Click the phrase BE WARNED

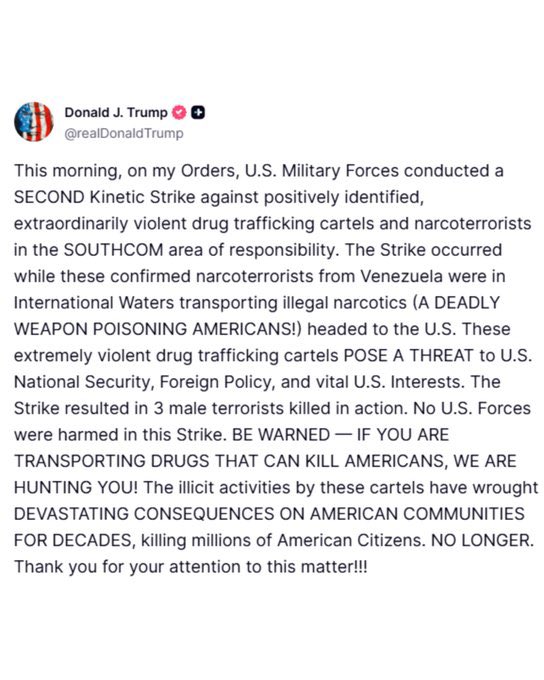tap(281, 435)
